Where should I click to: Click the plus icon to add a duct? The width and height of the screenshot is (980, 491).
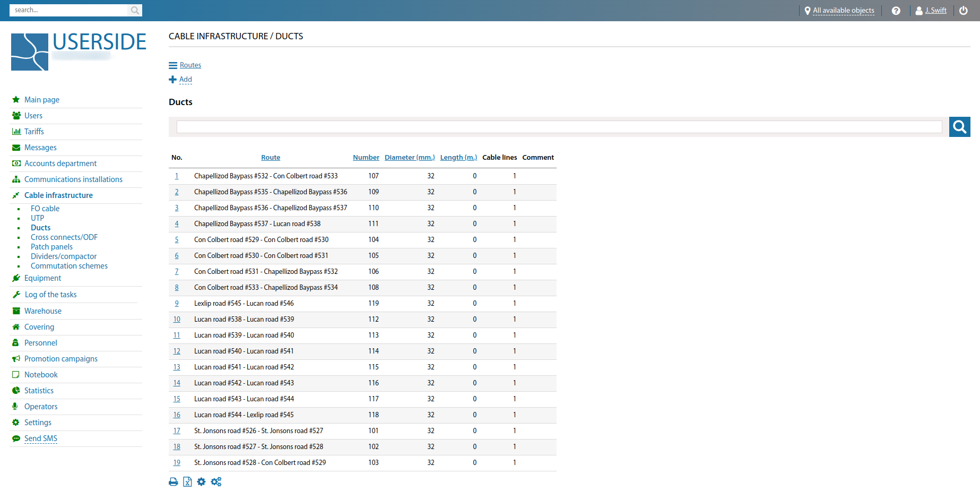point(172,80)
